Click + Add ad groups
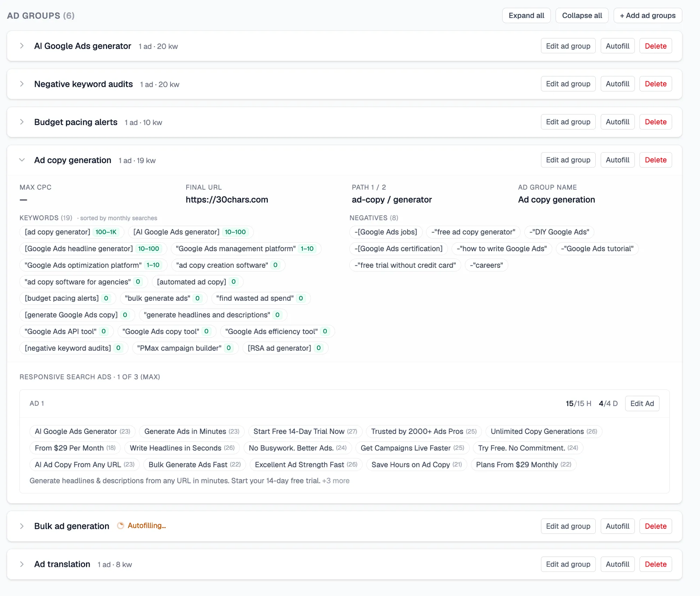 tap(647, 15)
